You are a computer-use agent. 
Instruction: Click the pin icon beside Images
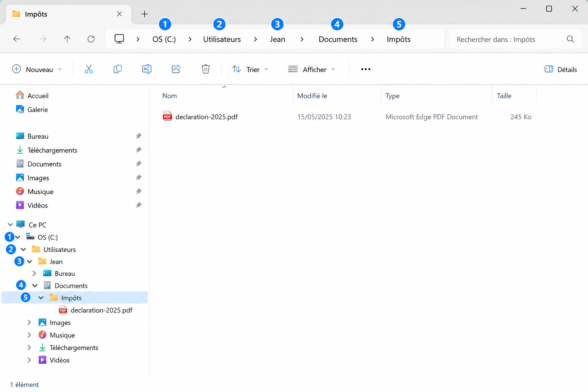(139, 178)
